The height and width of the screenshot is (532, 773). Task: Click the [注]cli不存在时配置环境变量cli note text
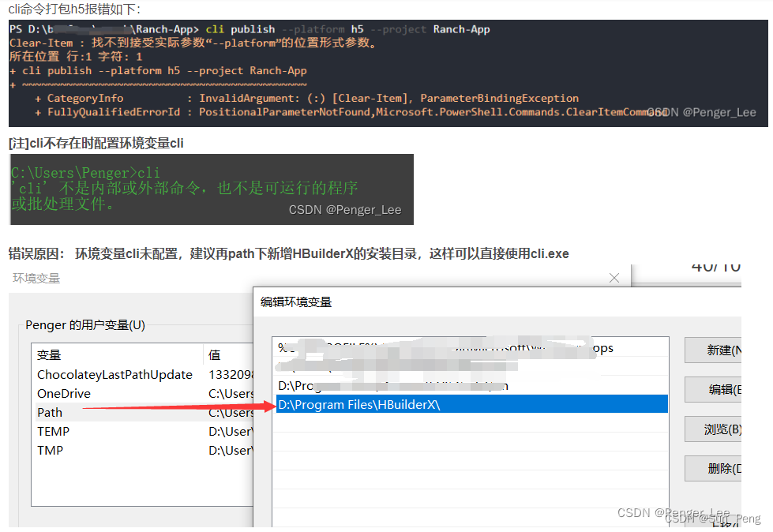[x=96, y=144]
